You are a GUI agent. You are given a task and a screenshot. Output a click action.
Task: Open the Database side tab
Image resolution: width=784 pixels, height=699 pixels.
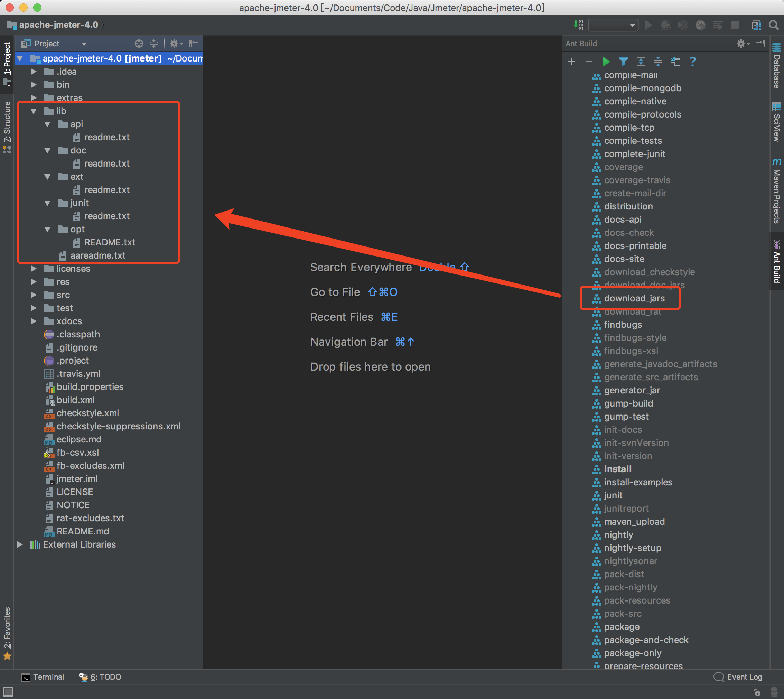tap(777, 65)
